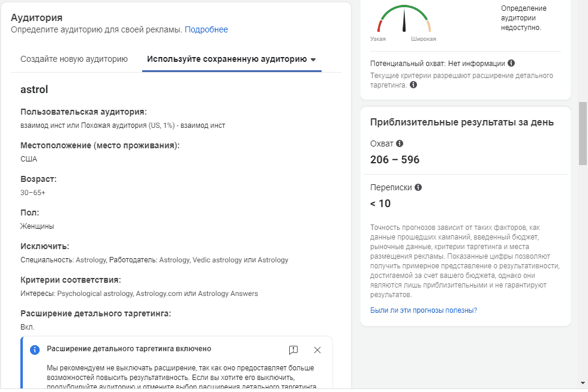Click info icon beside Охват label

pyautogui.click(x=400, y=143)
